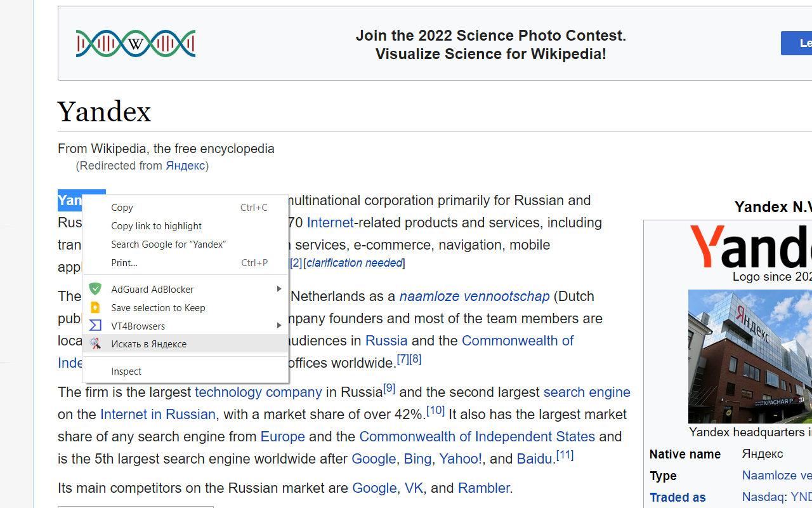Choose Print… from the context menu
812x508 pixels.
(185, 262)
